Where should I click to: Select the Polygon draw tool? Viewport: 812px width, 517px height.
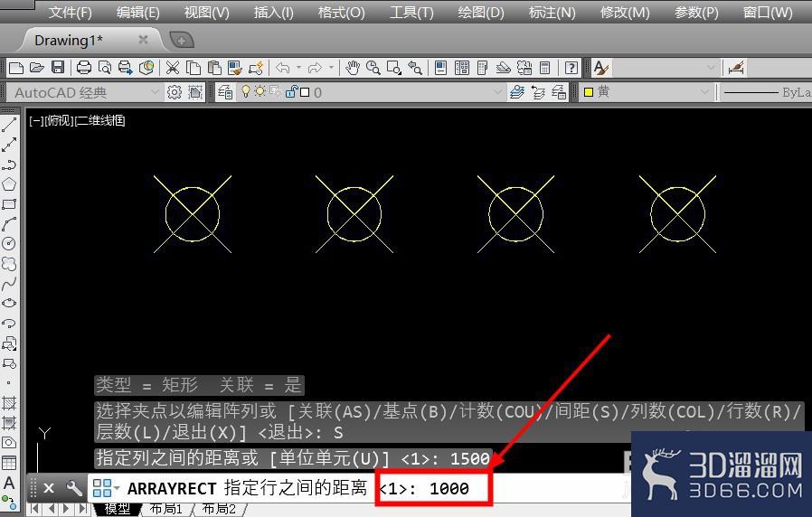(x=9, y=184)
